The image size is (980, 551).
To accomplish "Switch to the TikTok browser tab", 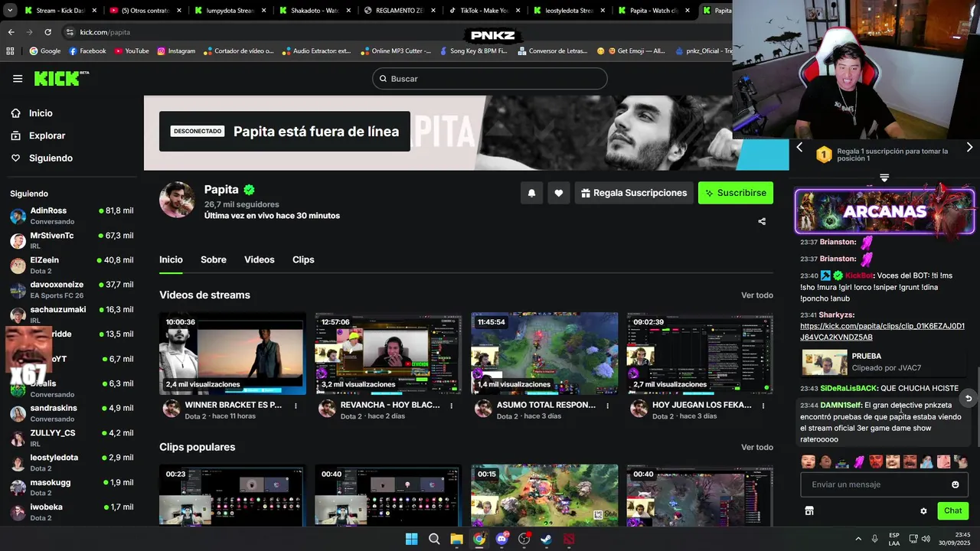I will point(484,11).
